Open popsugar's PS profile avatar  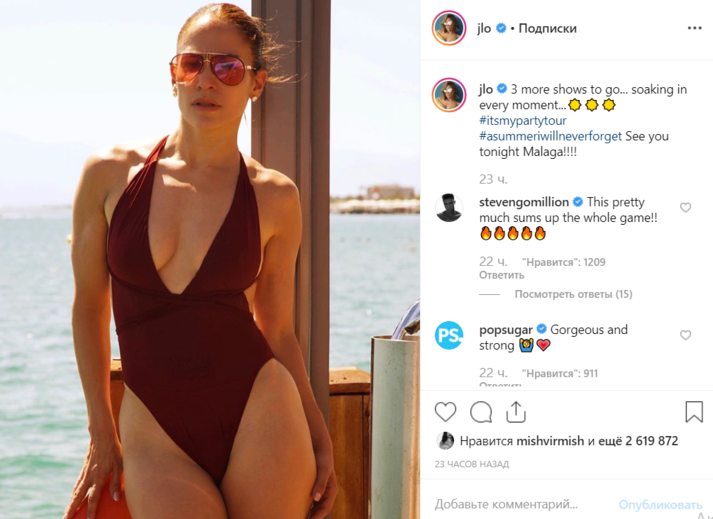[449, 335]
